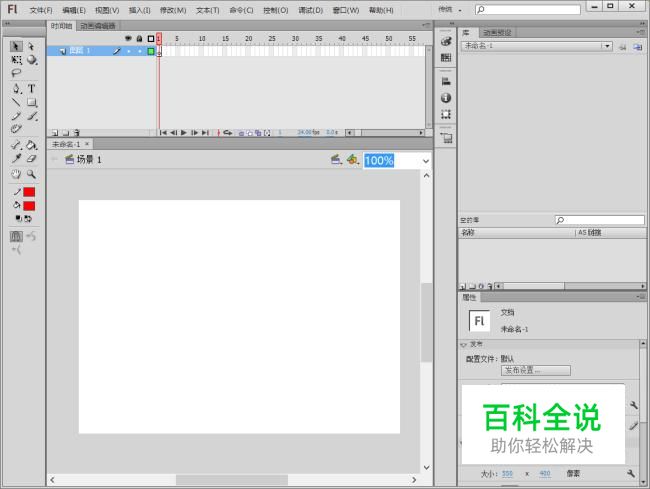Click the Edit Symbols icon
This screenshot has height=489, width=650.
click(x=352, y=160)
